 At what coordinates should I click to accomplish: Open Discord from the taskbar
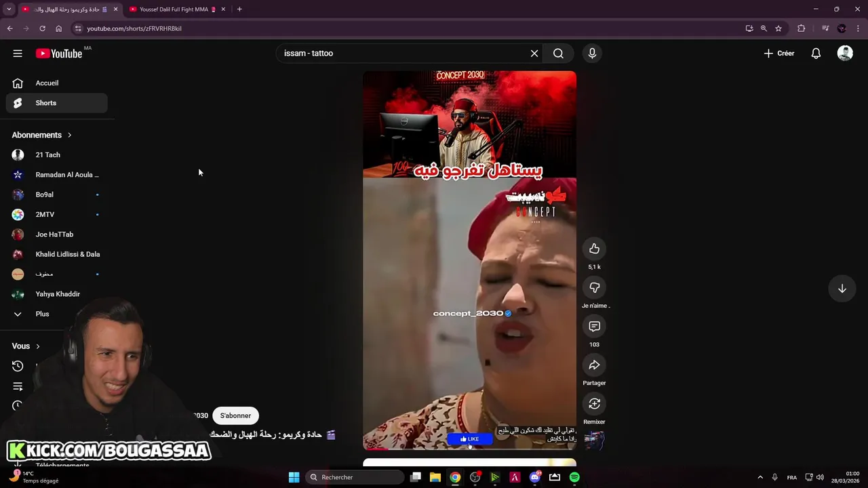535,477
